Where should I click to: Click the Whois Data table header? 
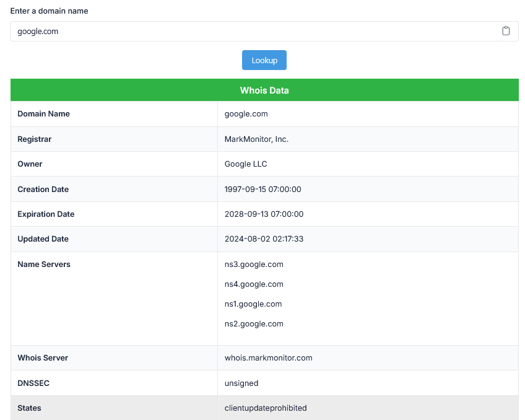click(264, 90)
